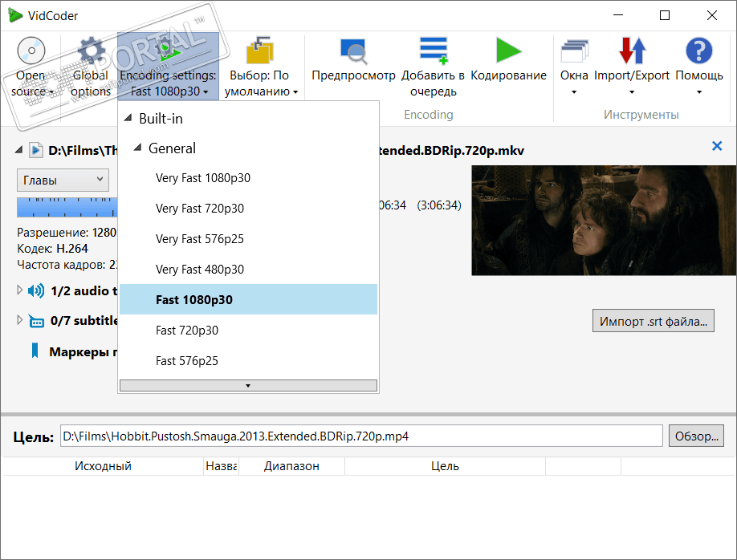
Task: Collapse the General presets category
Action: point(137,148)
